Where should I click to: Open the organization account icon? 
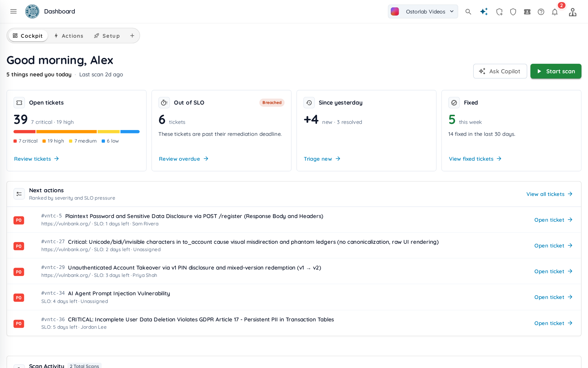click(573, 12)
